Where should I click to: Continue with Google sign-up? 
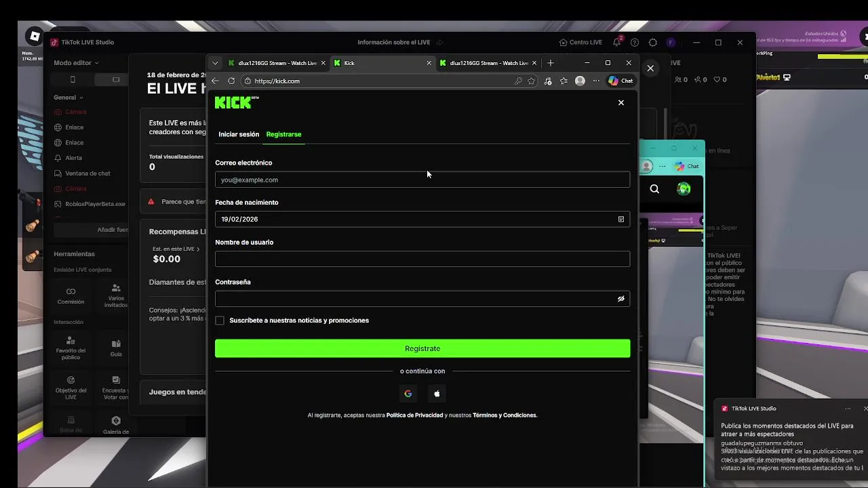[408, 394]
